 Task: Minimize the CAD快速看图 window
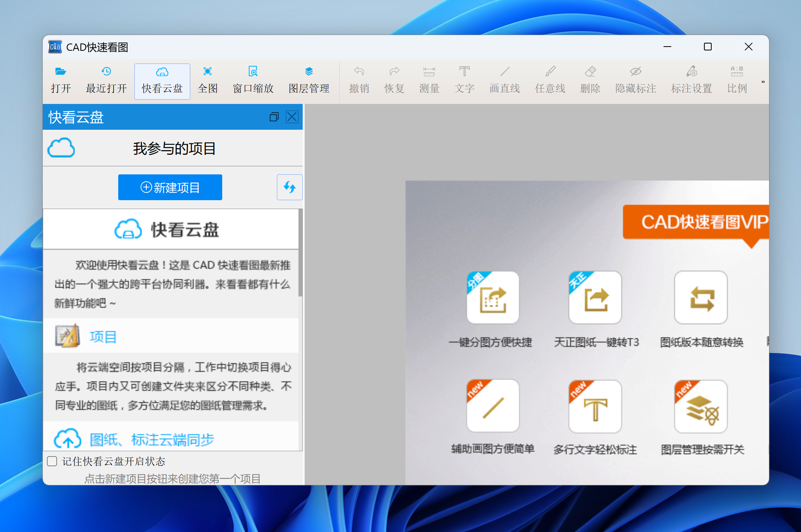click(x=667, y=47)
